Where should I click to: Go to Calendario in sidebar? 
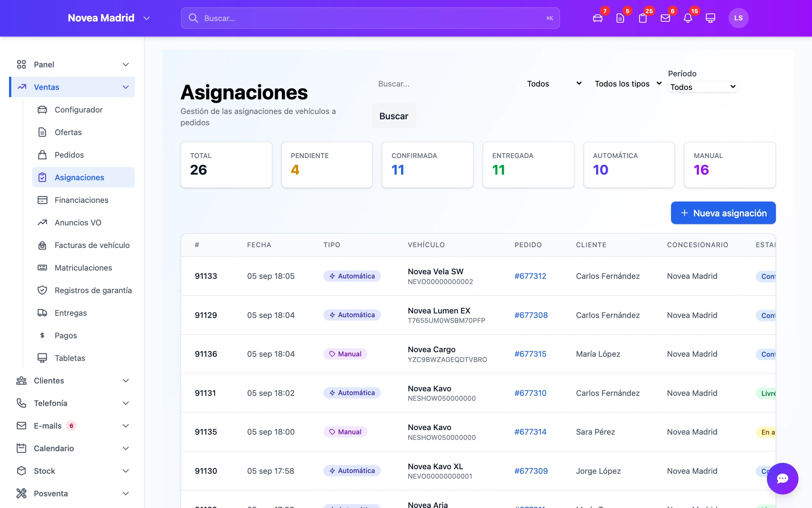(72, 448)
